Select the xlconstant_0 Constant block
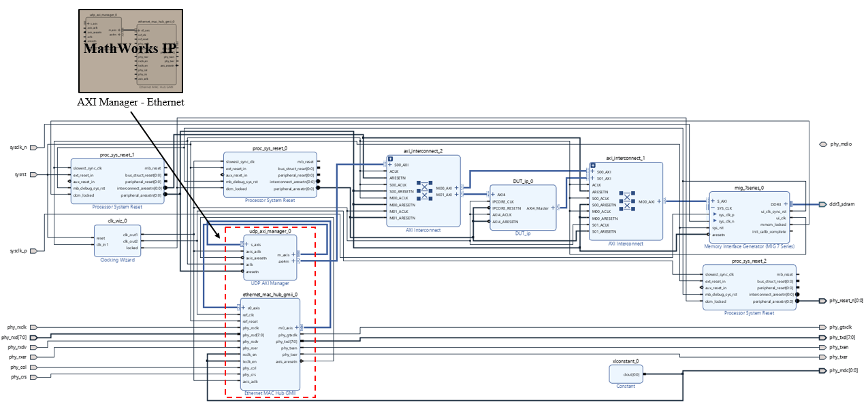Screen dimensions: 868x411 626,374
